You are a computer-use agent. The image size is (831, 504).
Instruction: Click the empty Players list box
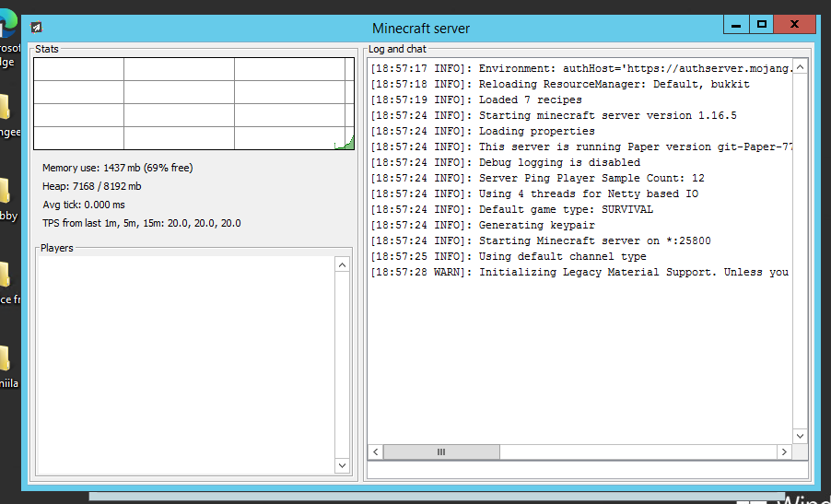pyautogui.click(x=186, y=365)
